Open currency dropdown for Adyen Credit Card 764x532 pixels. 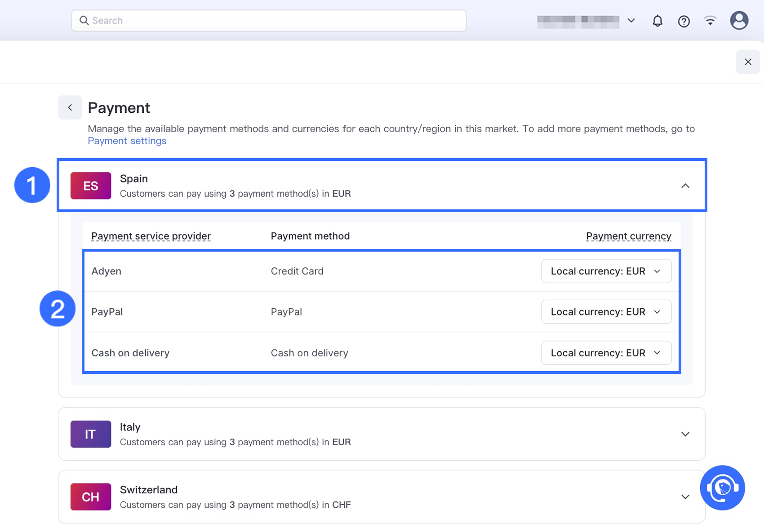click(x=606, y=271)
